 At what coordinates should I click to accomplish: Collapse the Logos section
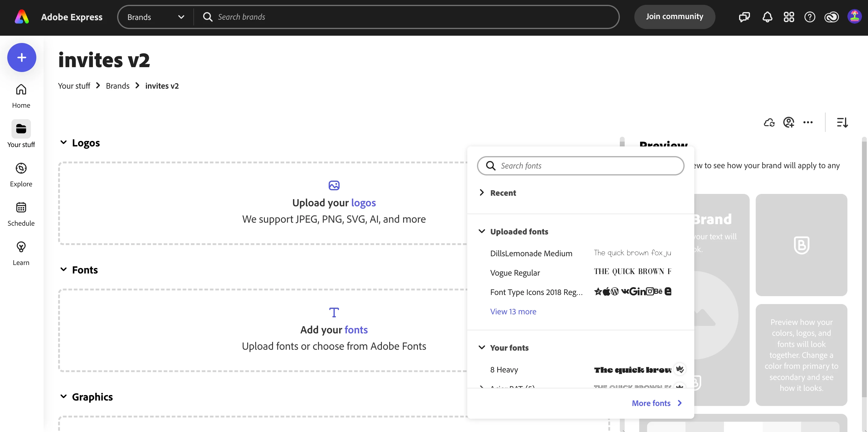point(63,142)
